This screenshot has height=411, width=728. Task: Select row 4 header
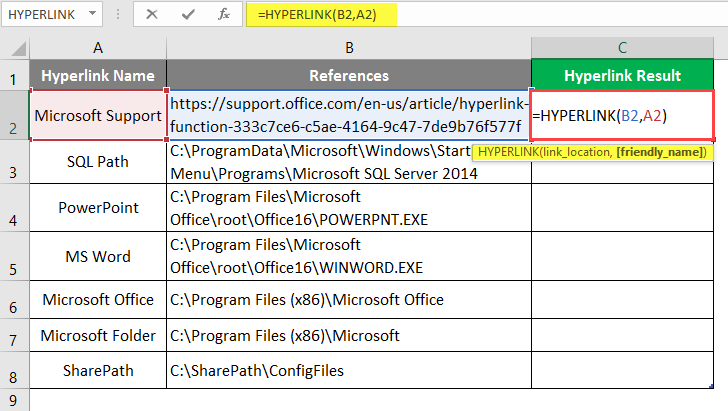(13, 208)
